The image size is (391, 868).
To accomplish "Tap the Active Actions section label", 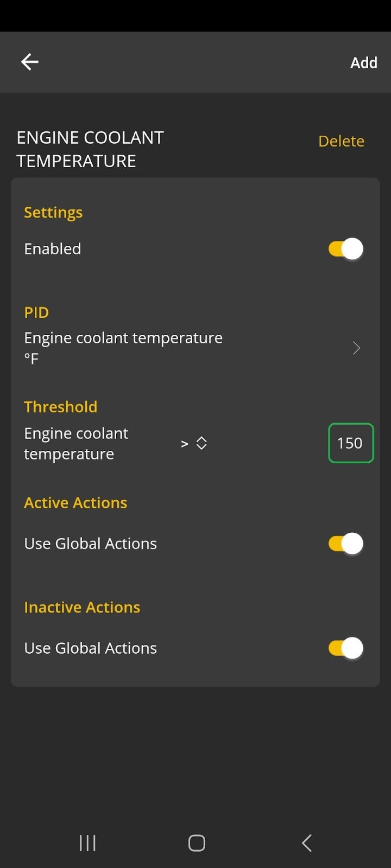I will click(75, 502).
